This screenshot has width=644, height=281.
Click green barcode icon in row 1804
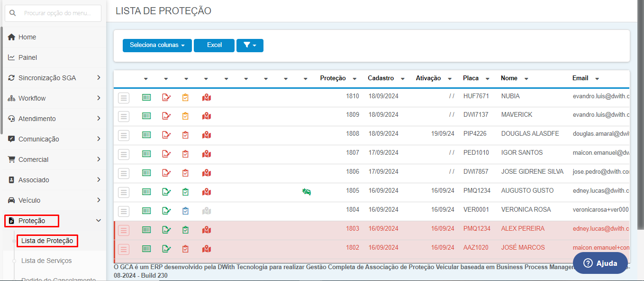pyautogui.click(x=146, y=211)
